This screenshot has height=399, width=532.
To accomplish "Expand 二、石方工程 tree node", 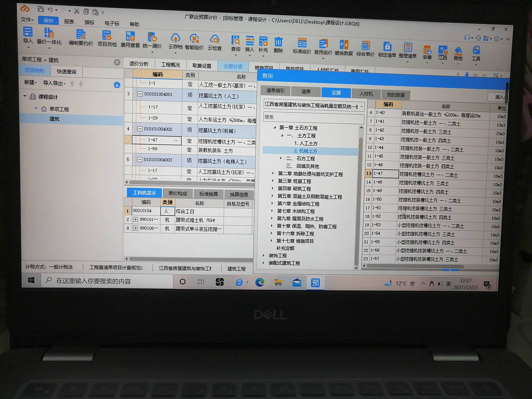I will (281, 158).
